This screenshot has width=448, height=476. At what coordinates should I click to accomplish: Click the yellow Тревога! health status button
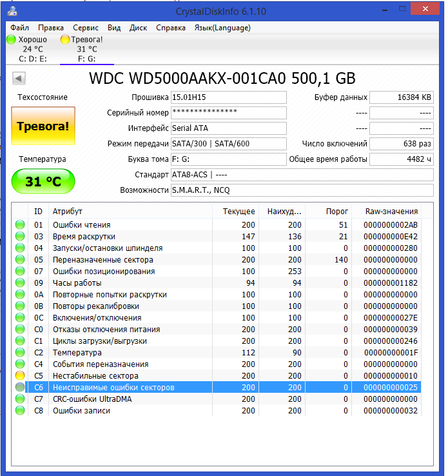[x=43, y=126]
